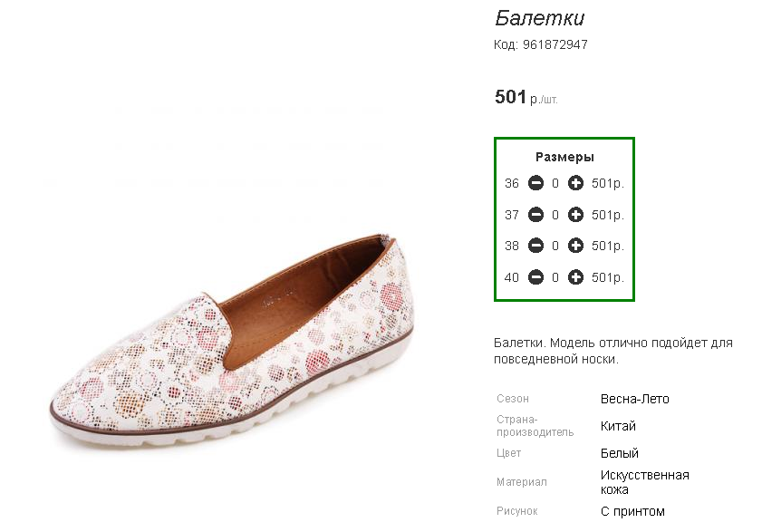Click the minus icon for size 36

coord(535,184)
